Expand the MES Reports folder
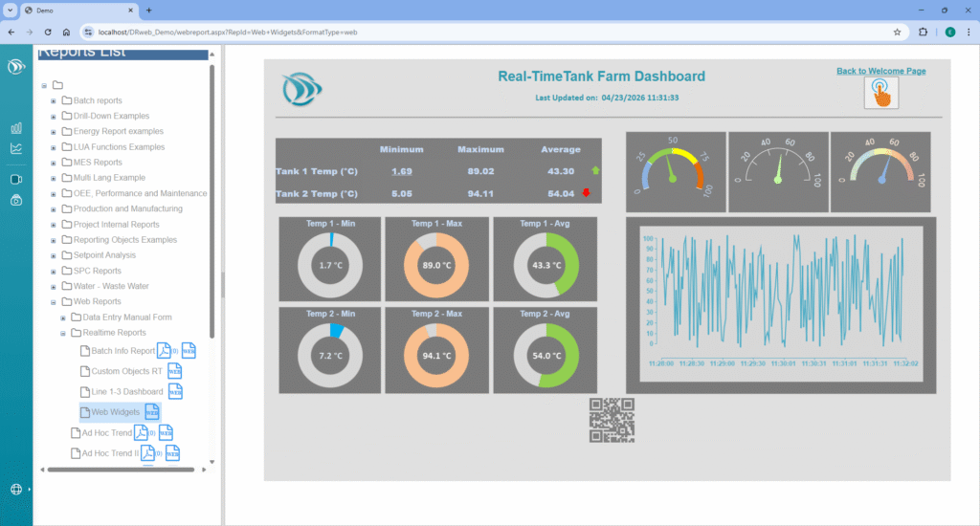The image size is (980, 526). point(54,163)
